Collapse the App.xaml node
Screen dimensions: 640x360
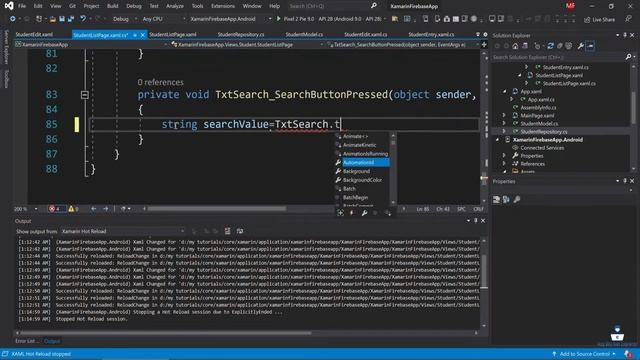coord(504,91)
